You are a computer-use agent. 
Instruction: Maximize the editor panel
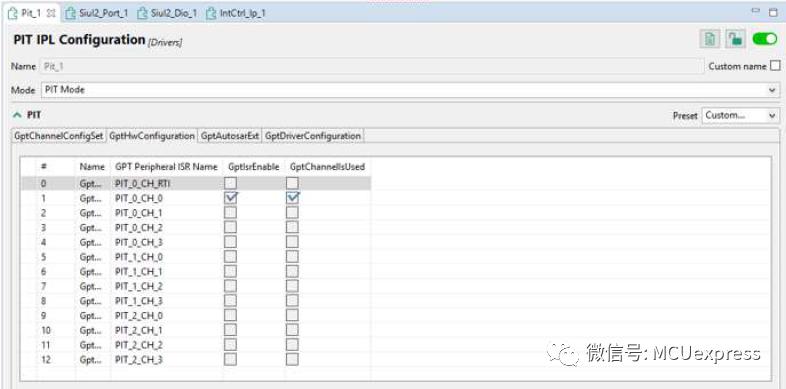(x=773, y=12)
